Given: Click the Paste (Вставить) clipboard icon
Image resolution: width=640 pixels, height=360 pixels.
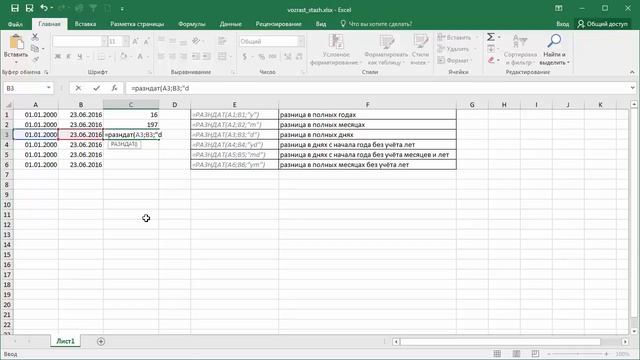Looking at the screenshot, I should point(16,42).
